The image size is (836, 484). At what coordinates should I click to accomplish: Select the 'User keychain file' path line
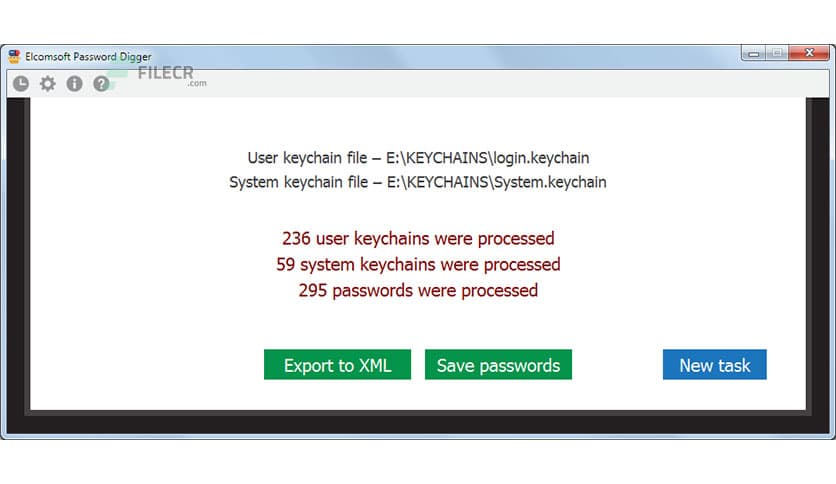click(x=418, y=158)
